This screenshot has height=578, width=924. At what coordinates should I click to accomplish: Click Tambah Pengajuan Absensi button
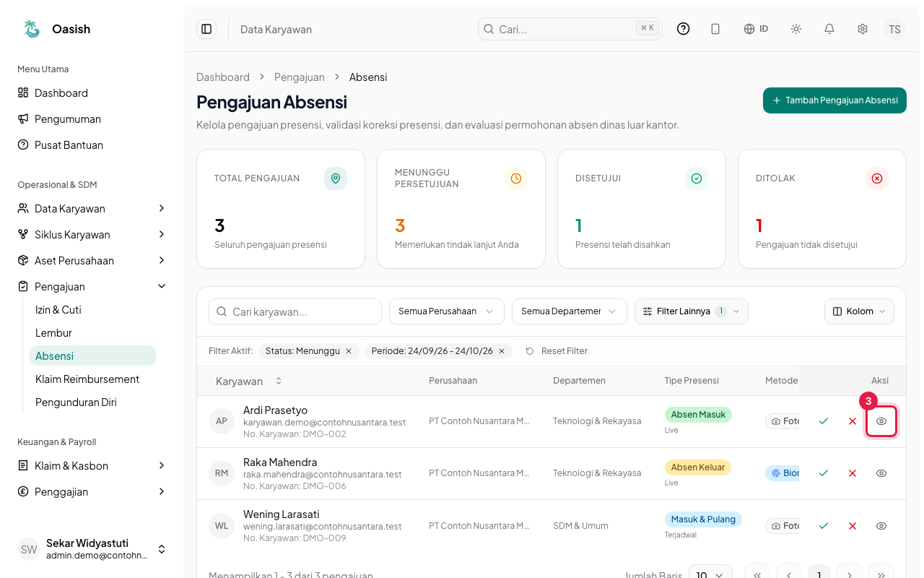pyautogui.click(x=834, y=100)
